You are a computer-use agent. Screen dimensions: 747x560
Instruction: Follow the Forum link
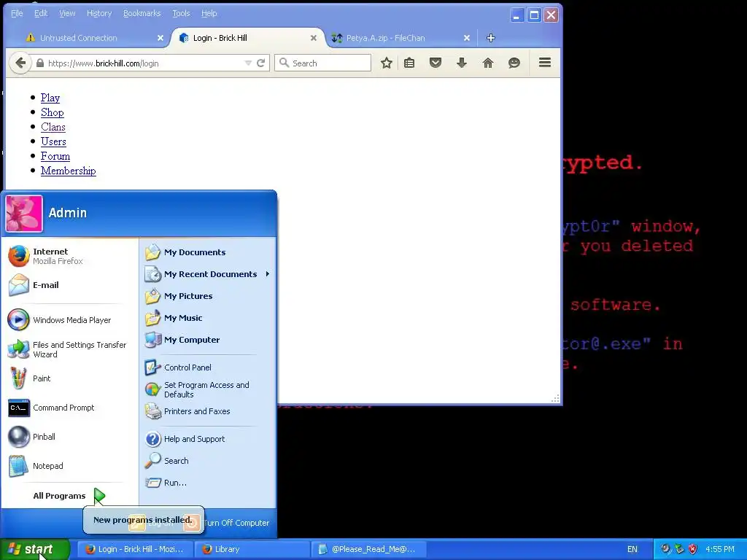pyautogui.click(x=55, y=156)
